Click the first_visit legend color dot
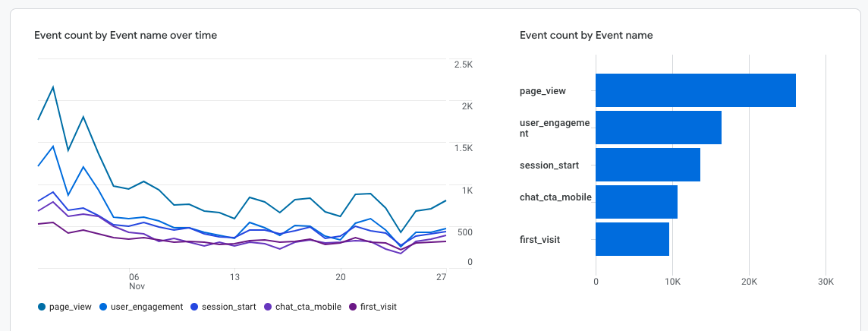 (351, 307)
